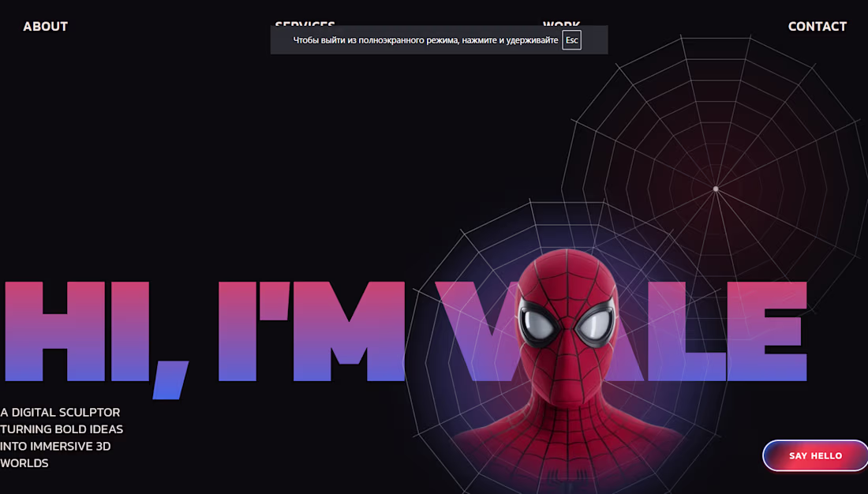The width and height of the screenshot is (868, 494).
Task: Click the 'WORLDS' text line
Action: point(24,463)
